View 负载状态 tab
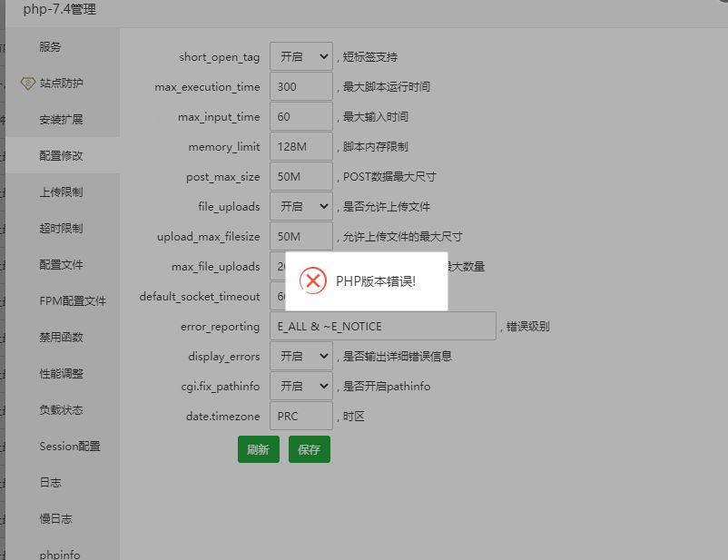The height and width of the screenshot is (560, 728). pyautogui.click(x=62, y=409)
